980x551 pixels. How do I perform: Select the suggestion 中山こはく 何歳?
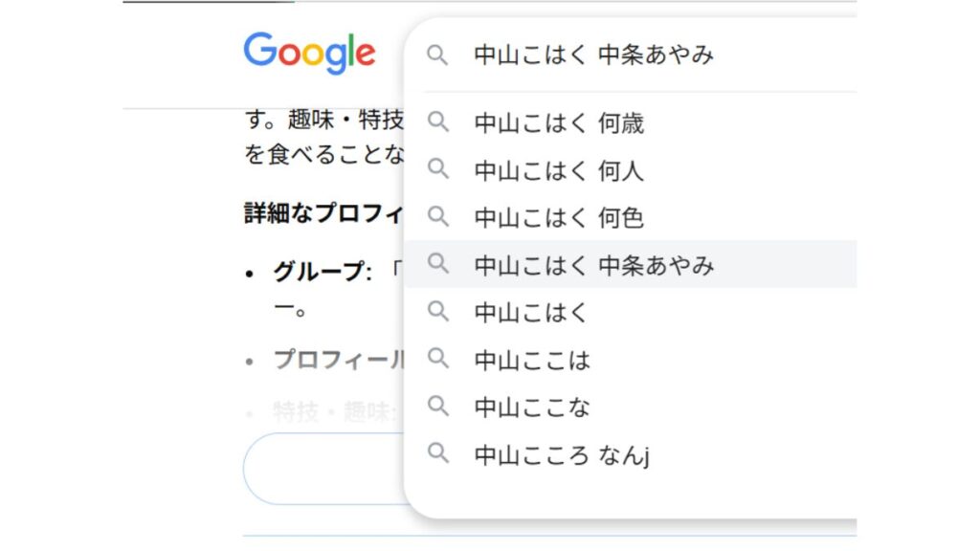click(559, 123)
